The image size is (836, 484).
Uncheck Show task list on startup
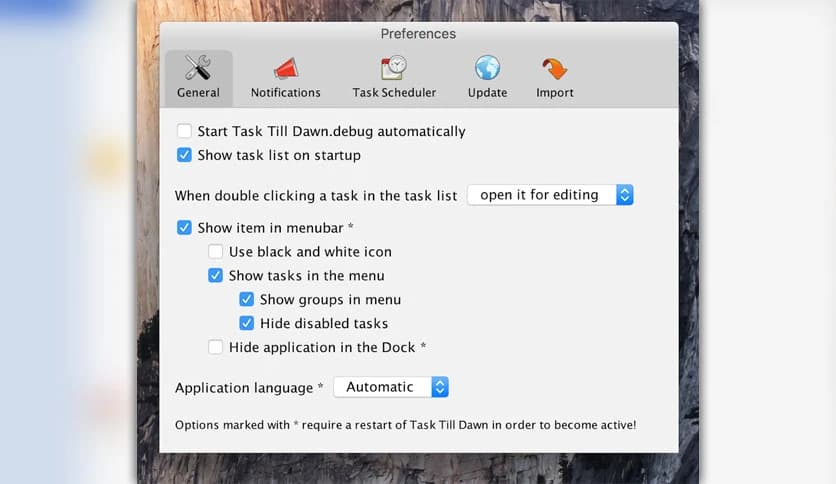pos(184,155)
